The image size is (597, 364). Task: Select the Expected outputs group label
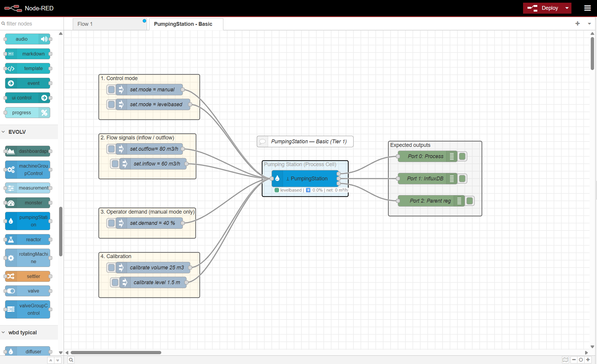point(410,145)
